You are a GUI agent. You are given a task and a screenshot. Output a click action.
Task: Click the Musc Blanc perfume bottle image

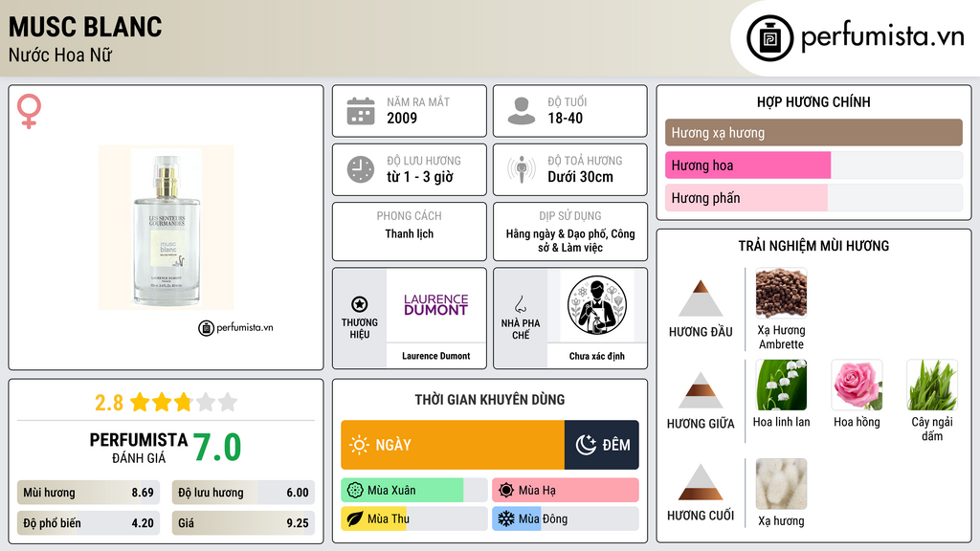[167, 228]
